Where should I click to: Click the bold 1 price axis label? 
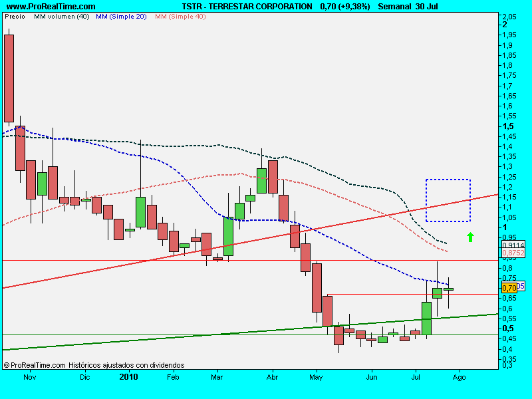[x=505, y=227]
